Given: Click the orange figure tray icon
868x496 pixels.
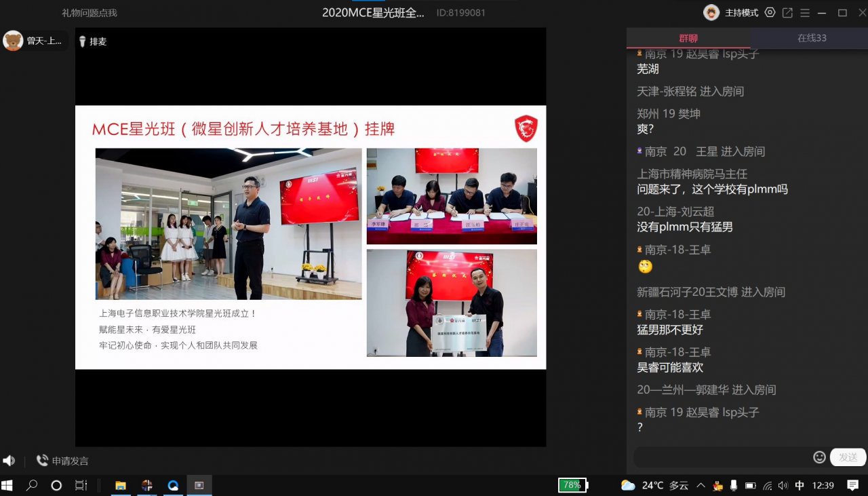Looking at the screenshot, I should (718, 485).
